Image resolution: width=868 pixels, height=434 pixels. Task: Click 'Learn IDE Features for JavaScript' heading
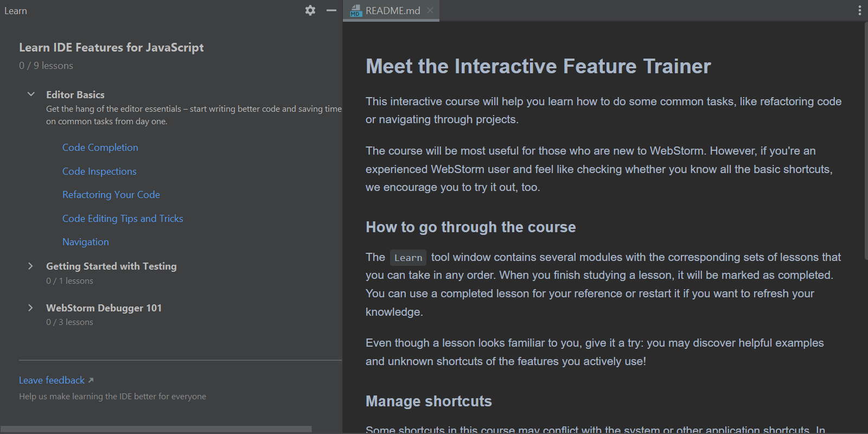111,48
